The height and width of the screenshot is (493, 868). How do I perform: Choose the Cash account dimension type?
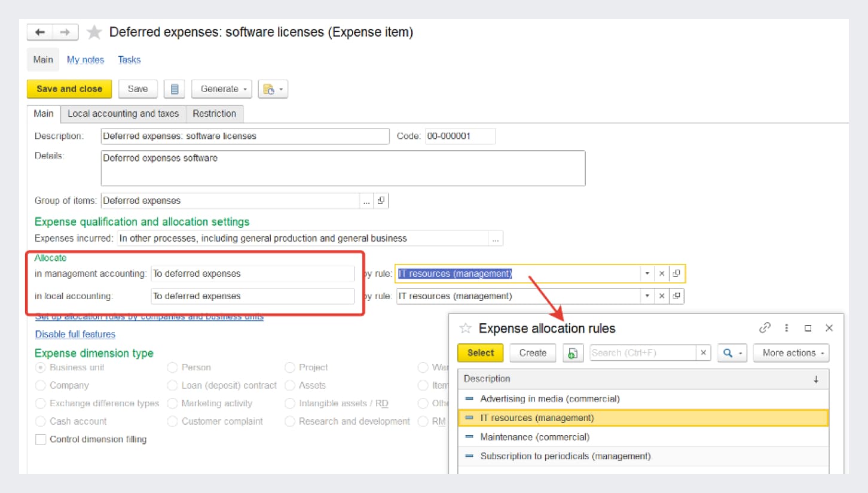pos(41,421)
